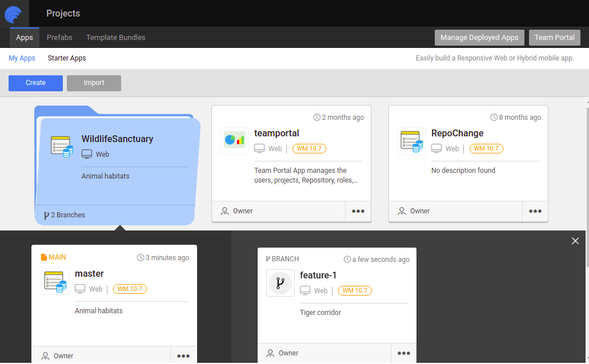The width and height of the screenshot is (589, 364).
Task: Click the WaveMaker logo icon
Action: (13, 14)
